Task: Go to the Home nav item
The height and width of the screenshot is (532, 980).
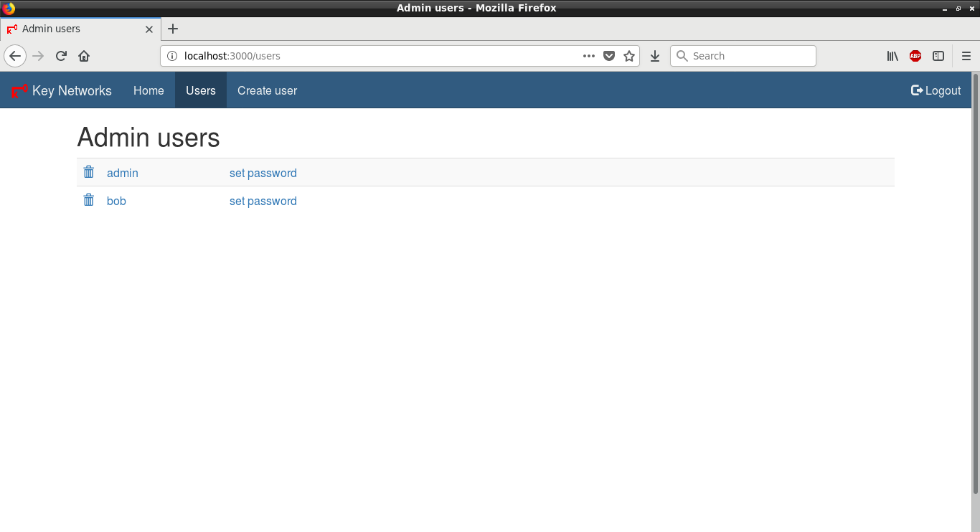Action: point(149,90)
